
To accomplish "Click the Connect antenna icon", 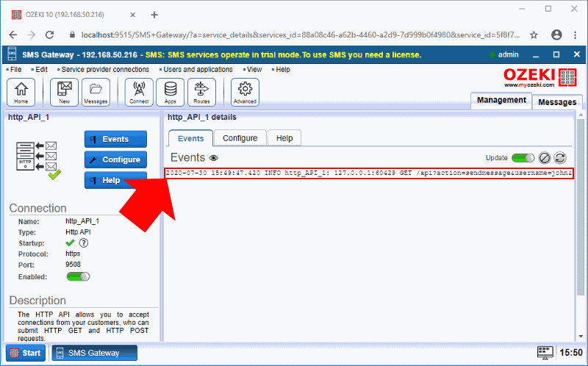I will point(139,92).
